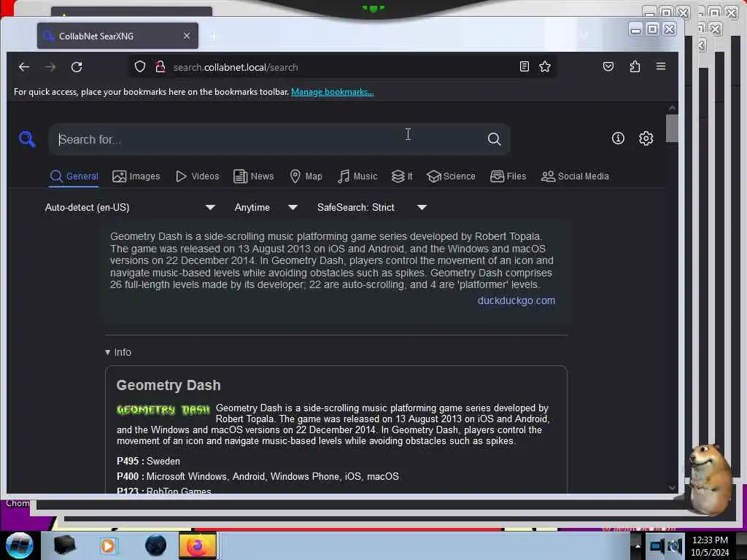This screenshot has width=747, height=560.
Task: Open the dark globe taskbar icon
Action: click(156, 545)
